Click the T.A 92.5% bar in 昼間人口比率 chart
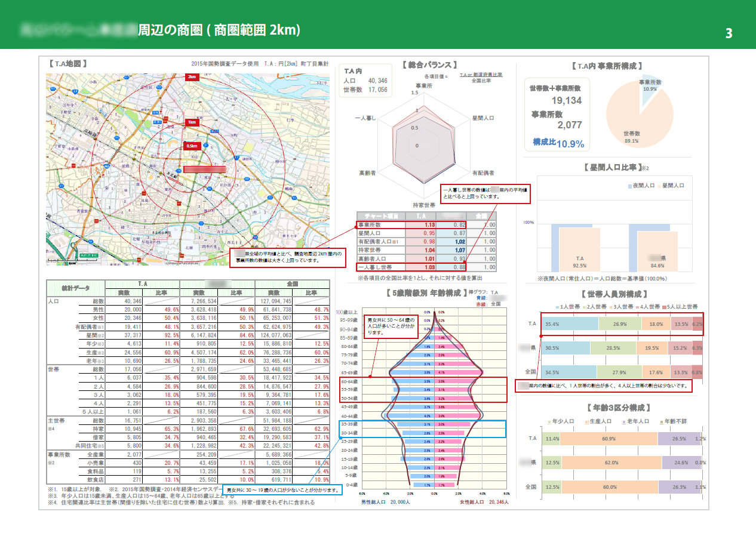 pyautogui.click(x=579, y=249)
